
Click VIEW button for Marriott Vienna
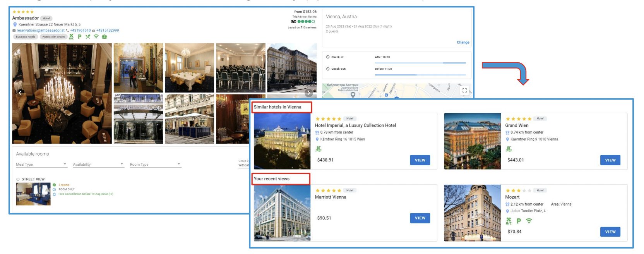tap(420, 218)
